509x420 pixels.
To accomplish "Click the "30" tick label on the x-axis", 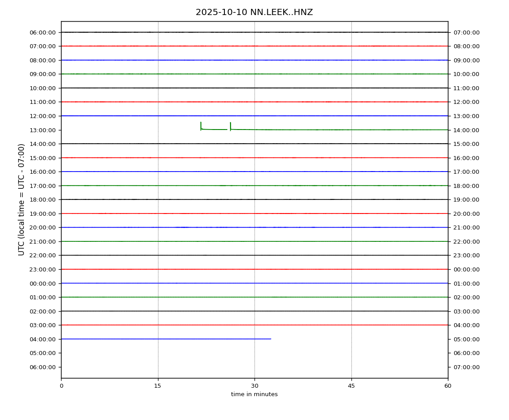I will [254, 386].
